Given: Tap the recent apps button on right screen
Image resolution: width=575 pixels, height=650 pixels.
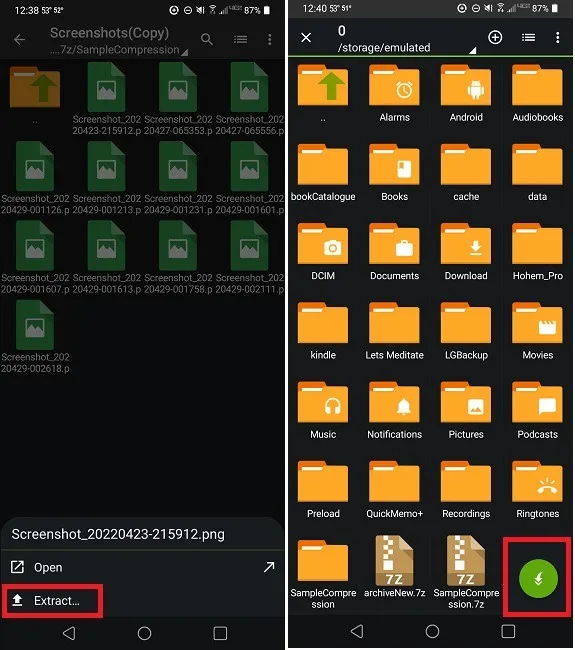Looking at the screenshot, I should pyautogui.click(x=508, y=631).
